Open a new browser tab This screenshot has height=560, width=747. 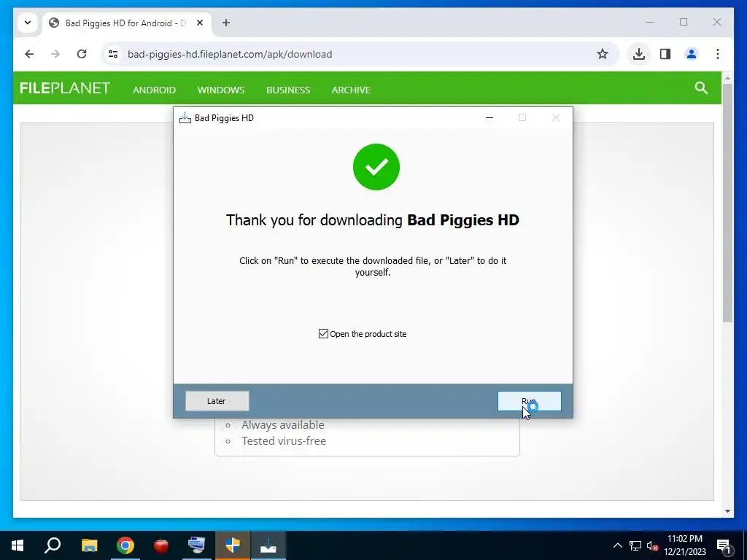226,23
